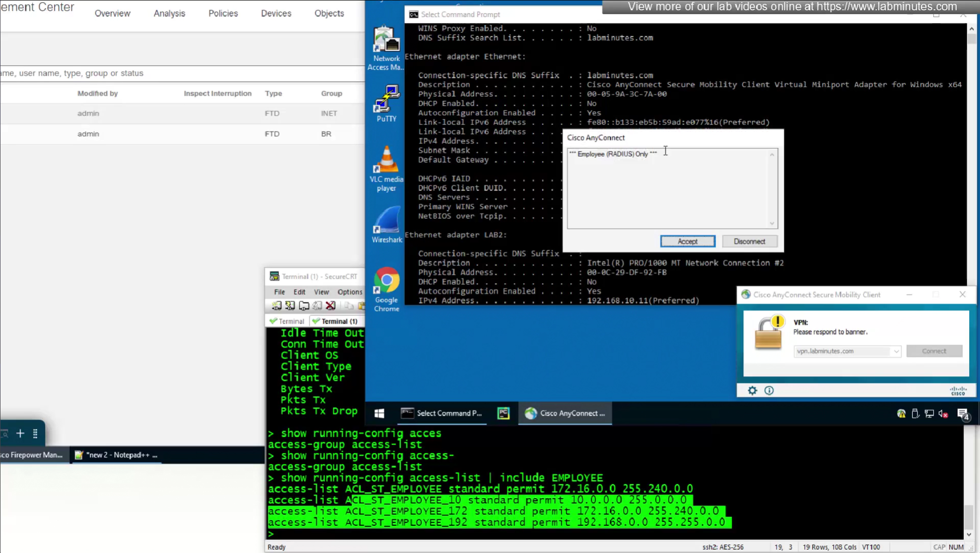This screenshot has width=980, height=553.
Task: Click the SecureCRT Connect toolbar icon
Action: [277, 306]
